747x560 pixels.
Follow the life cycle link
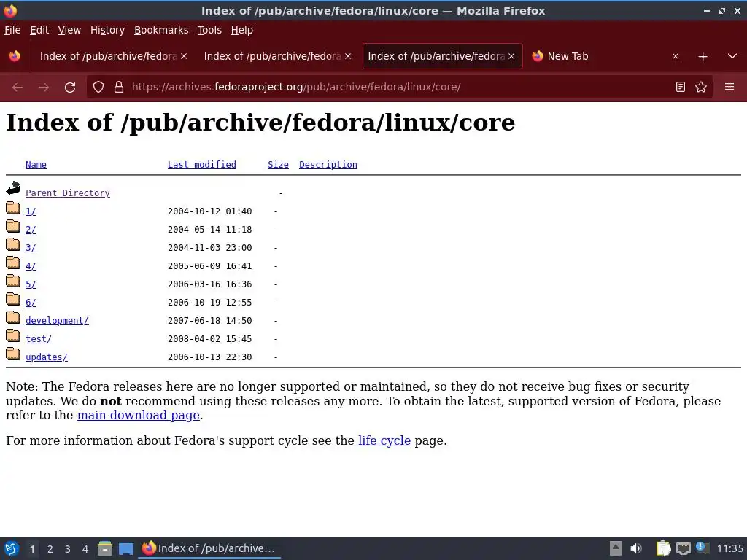tap(384, 440)
